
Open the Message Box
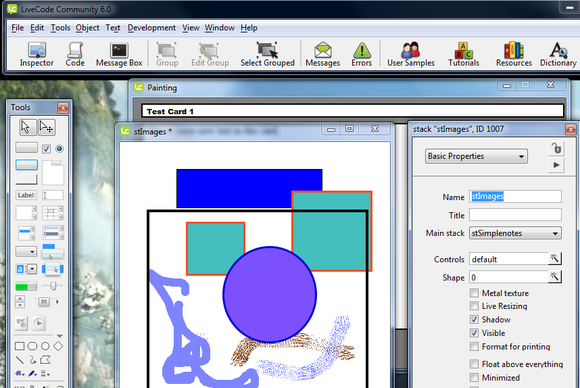point(119,54)
